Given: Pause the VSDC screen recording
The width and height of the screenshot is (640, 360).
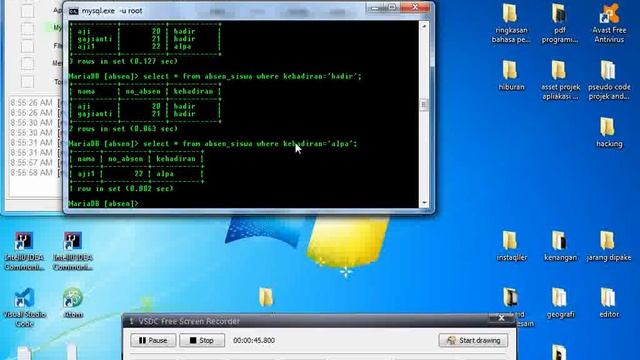Looking at the screenshot, I should pyautogui.click(x=153, y=340).
